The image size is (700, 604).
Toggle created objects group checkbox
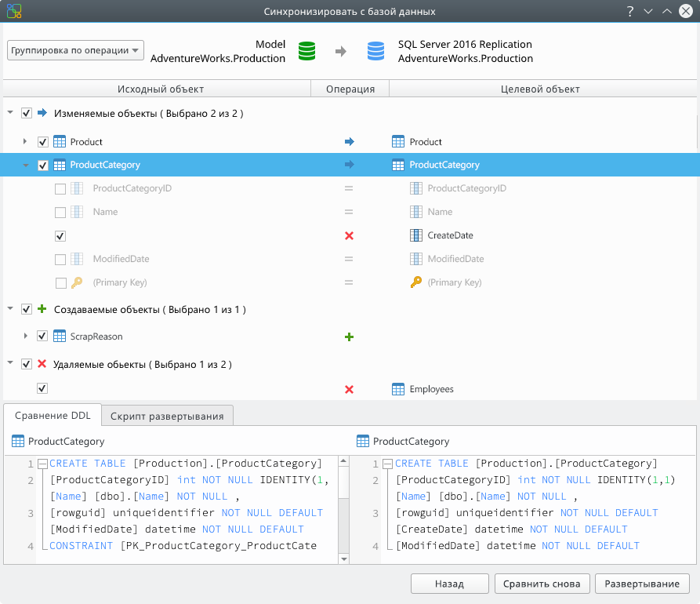click(27, 309)
